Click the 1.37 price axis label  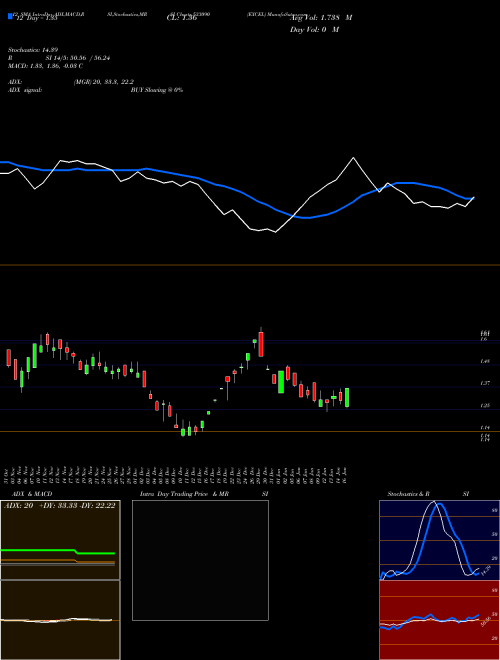[x=484, y=383]
